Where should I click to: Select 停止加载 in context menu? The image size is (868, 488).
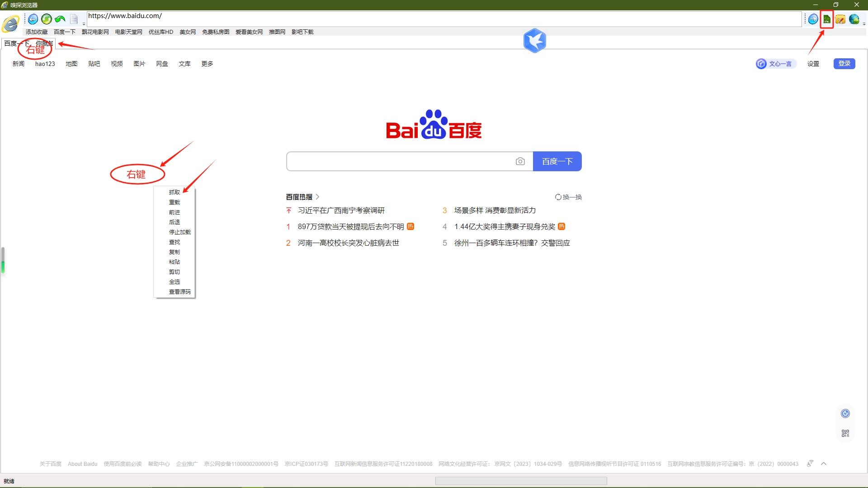[175, 232]
